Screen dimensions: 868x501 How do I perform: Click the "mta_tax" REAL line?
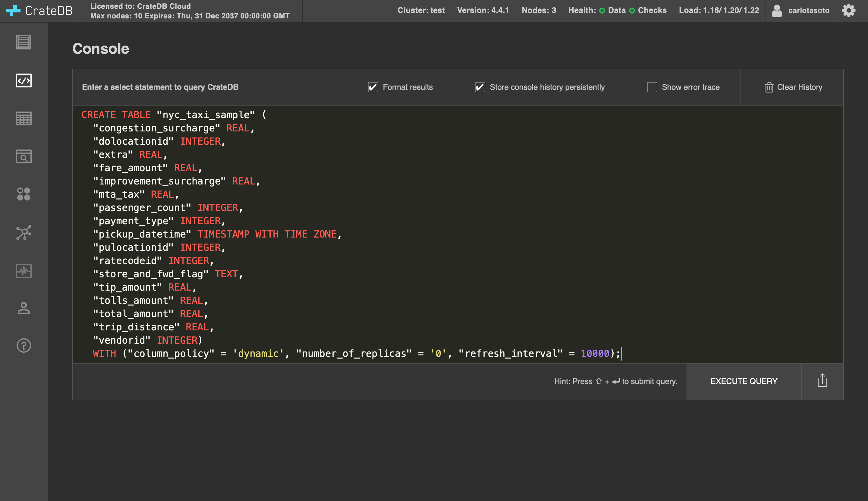(x=136, y=194)
